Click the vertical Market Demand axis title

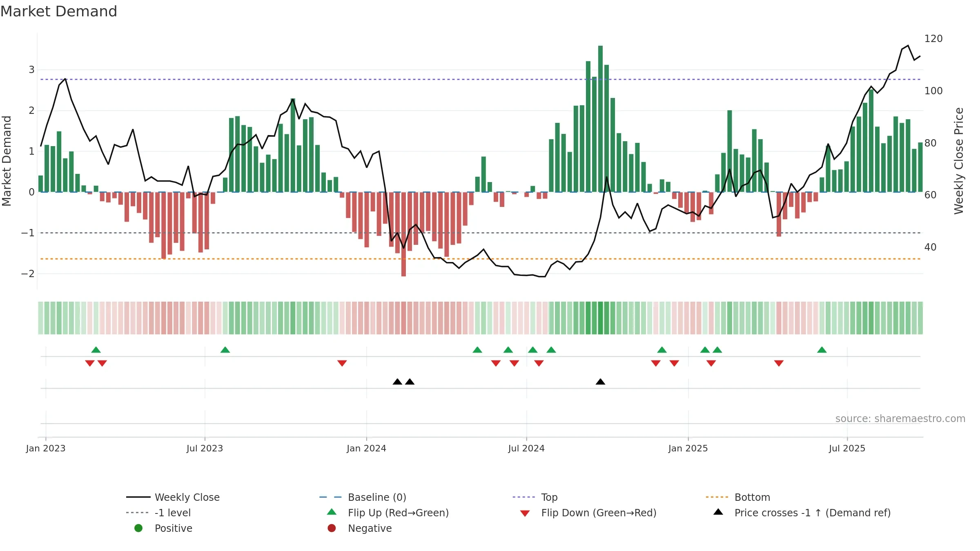point(7,161)
